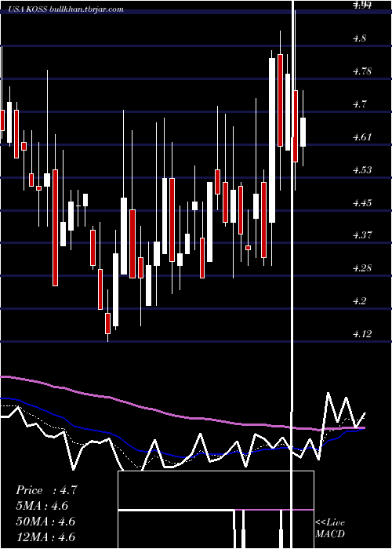Viewport: 392px width, 549px height.
Task: Click the '5MA : 4.6' readout
Action: 42,506
